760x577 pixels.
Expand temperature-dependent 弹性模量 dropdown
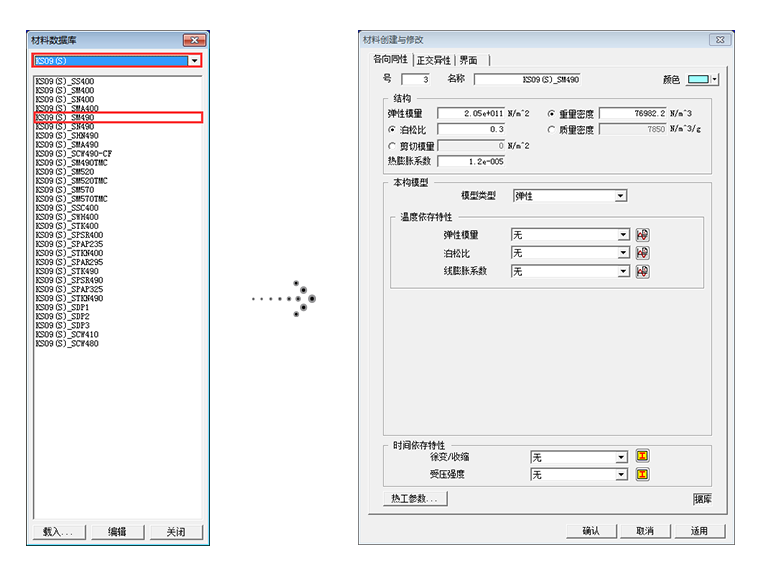point(623,235)
